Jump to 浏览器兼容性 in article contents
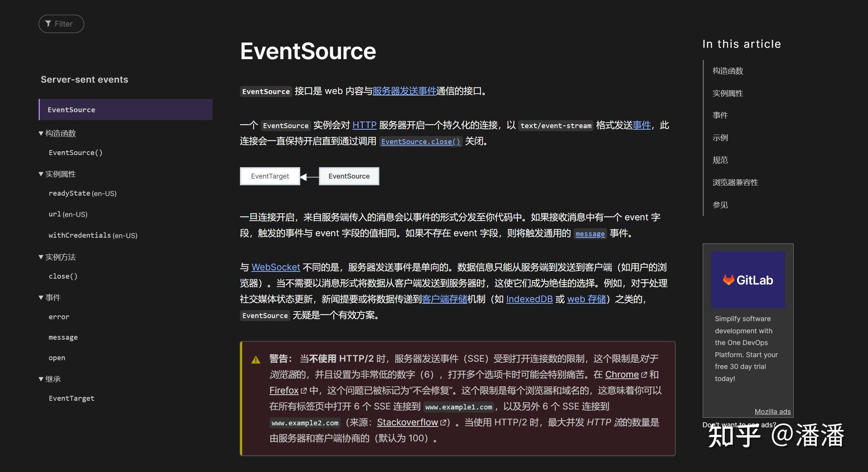Viewport: 868px width, 472px height. click(x=735, y=182)
